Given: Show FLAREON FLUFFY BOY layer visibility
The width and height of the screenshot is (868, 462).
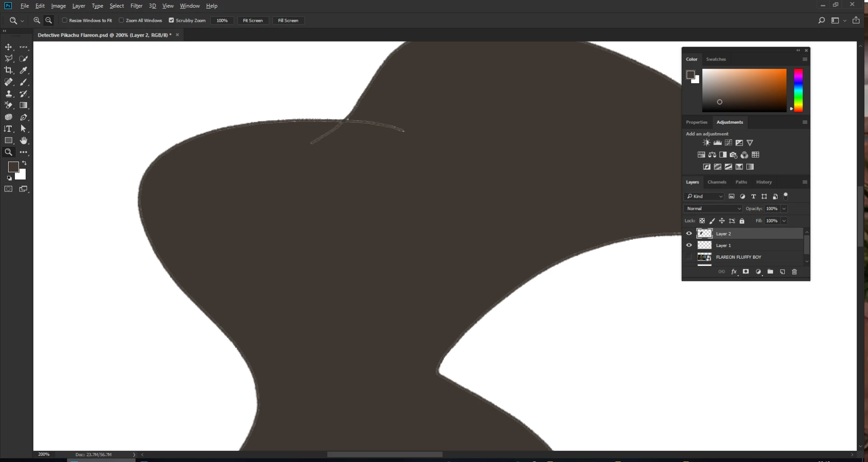Looking at the screenshot, I should 689,257.
